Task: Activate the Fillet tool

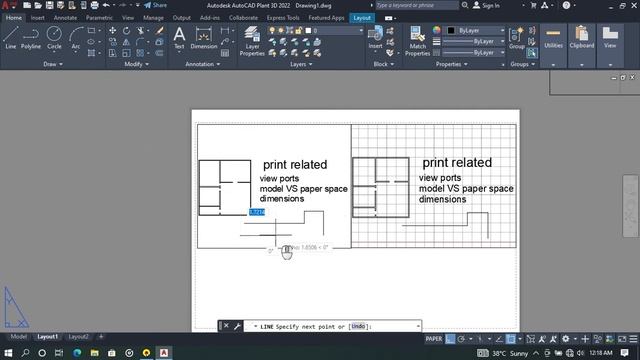Action: click(140, 42)
